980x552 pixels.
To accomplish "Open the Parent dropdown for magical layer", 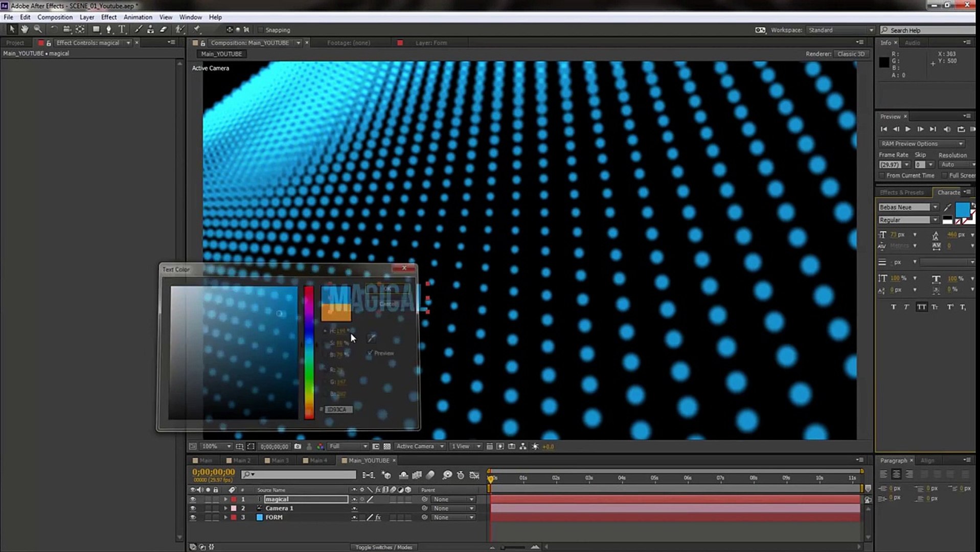I will click(x=453, y=499).
